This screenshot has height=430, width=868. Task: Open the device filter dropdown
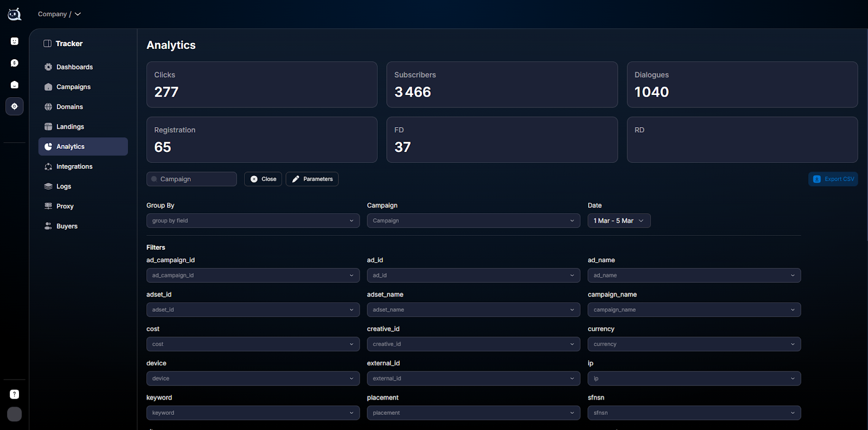pyautogui.click(x=253, y=378)
